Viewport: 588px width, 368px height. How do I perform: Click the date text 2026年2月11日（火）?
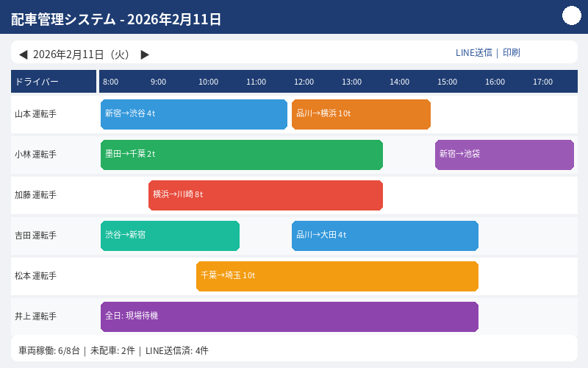82,54
